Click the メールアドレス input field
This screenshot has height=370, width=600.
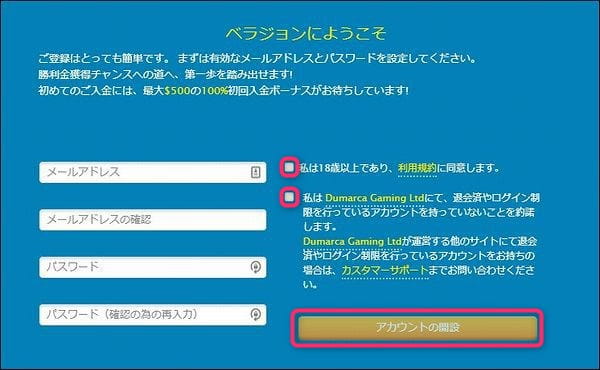153,172
